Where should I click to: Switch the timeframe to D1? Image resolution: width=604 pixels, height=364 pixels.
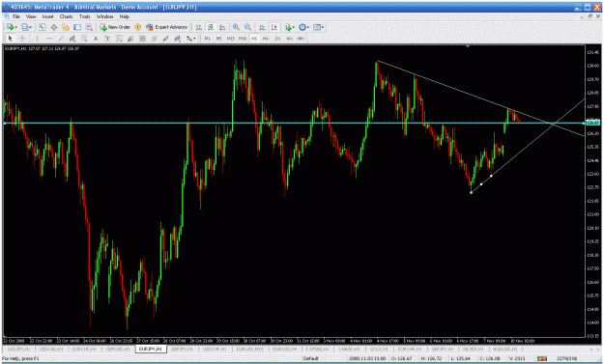(277, 39)
